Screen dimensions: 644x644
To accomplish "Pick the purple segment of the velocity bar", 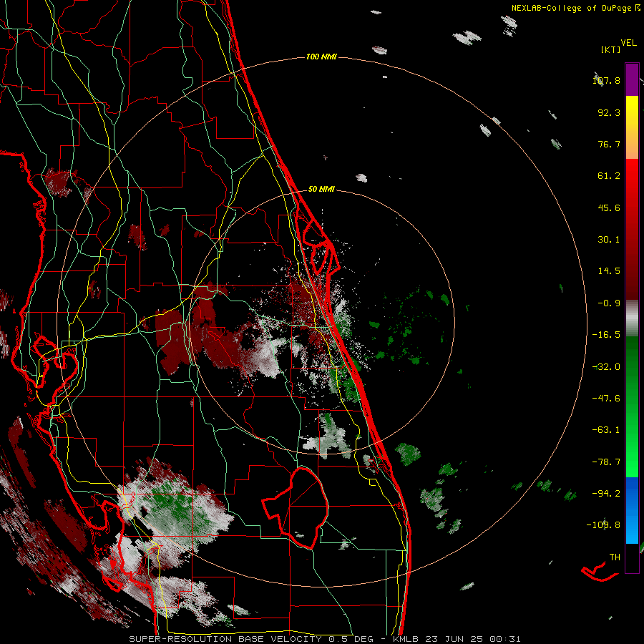I will click(632, 79).
